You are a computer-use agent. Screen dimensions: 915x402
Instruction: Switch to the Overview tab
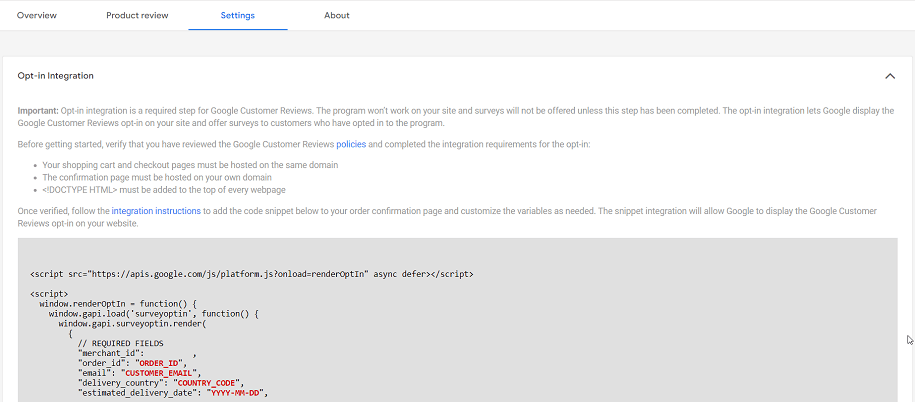(37, 16)
